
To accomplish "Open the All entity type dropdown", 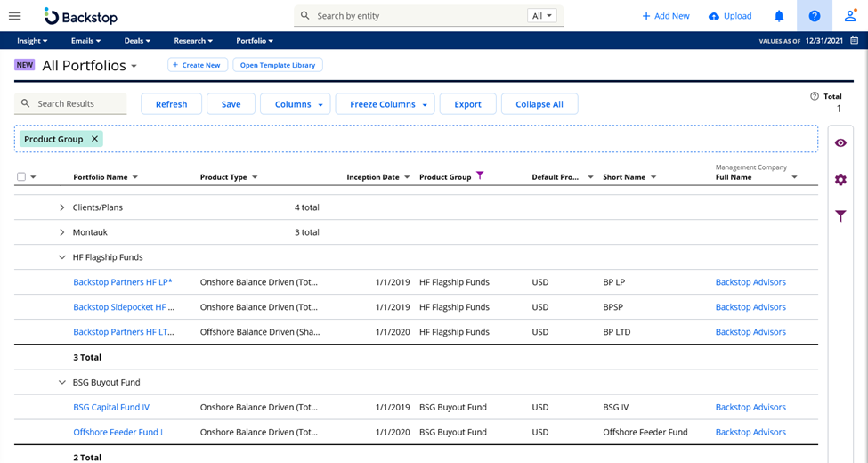I will [x=541, y=16].
